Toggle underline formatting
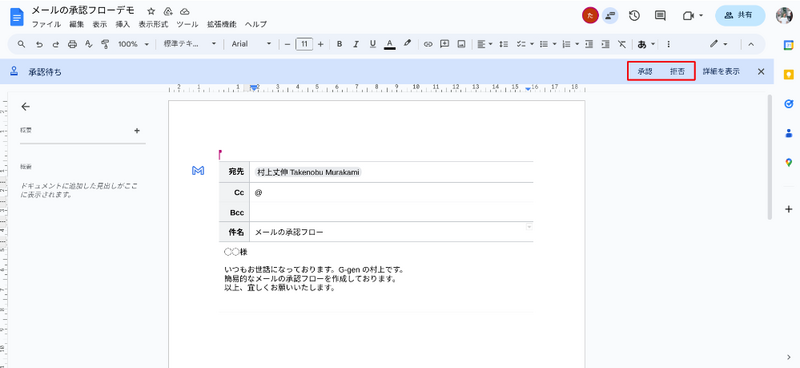This screenshot has width=800, height=368. click(x=372, y=44)
